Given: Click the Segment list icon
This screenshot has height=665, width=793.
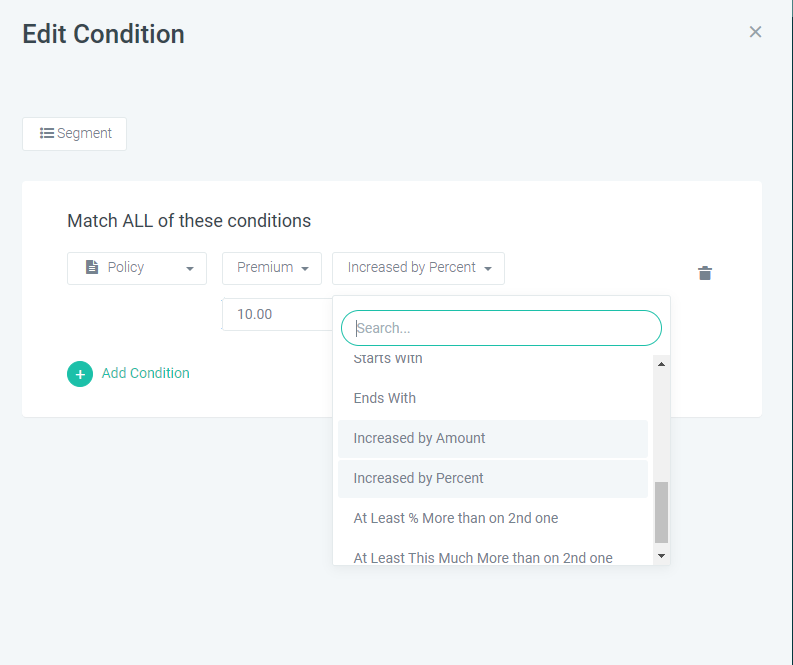Looking at the screenshot, I should [46, 133].
